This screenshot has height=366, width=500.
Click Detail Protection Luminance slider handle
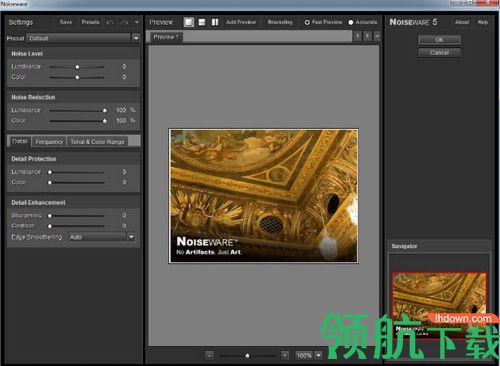point(50,172)
